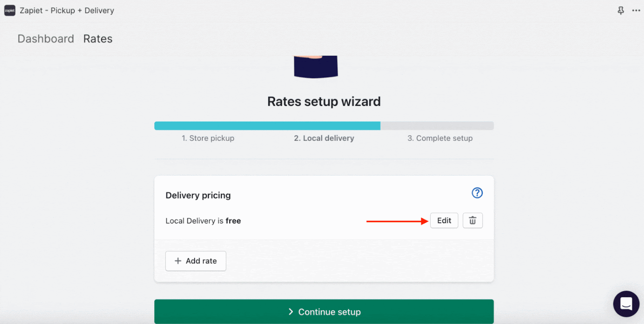Select the 2. Local delivery step label
This screenshot has height=324, width=644.
[x=324, y=138]
